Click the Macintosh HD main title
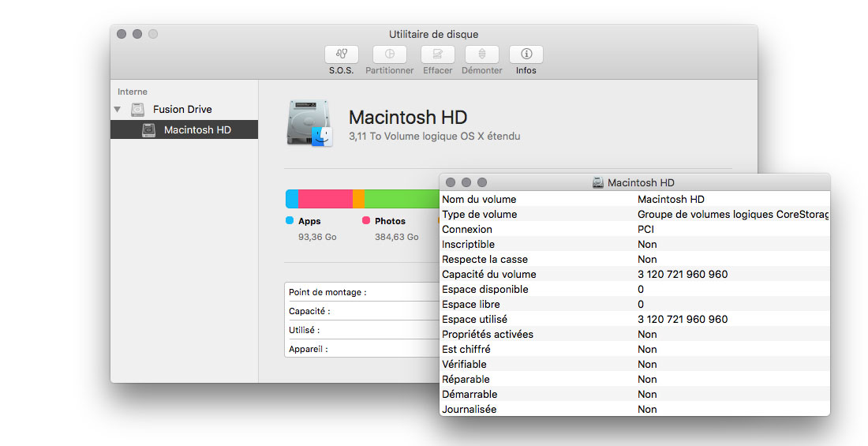This screenshot has height=446, width=868. [x=408, y=118]
